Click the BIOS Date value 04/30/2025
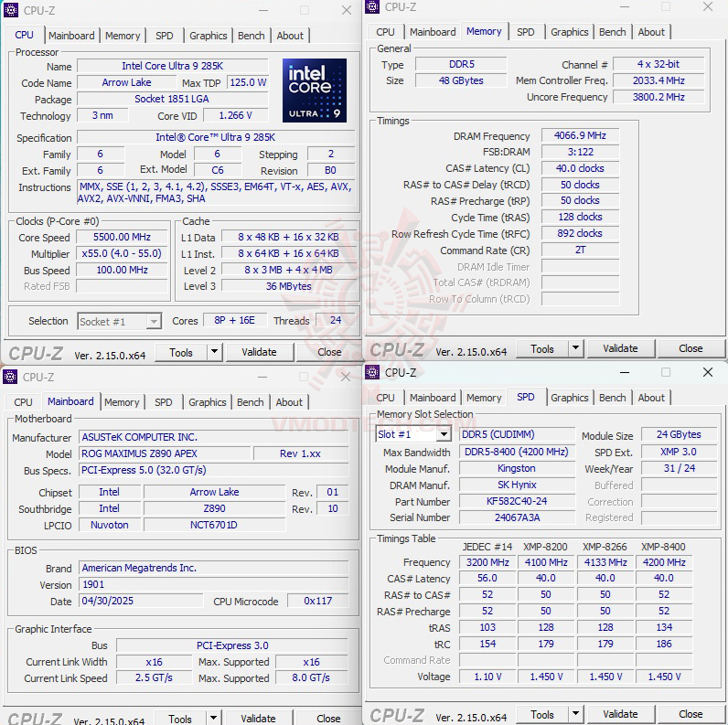The image size is (728, 725). [x=141, y=601]
